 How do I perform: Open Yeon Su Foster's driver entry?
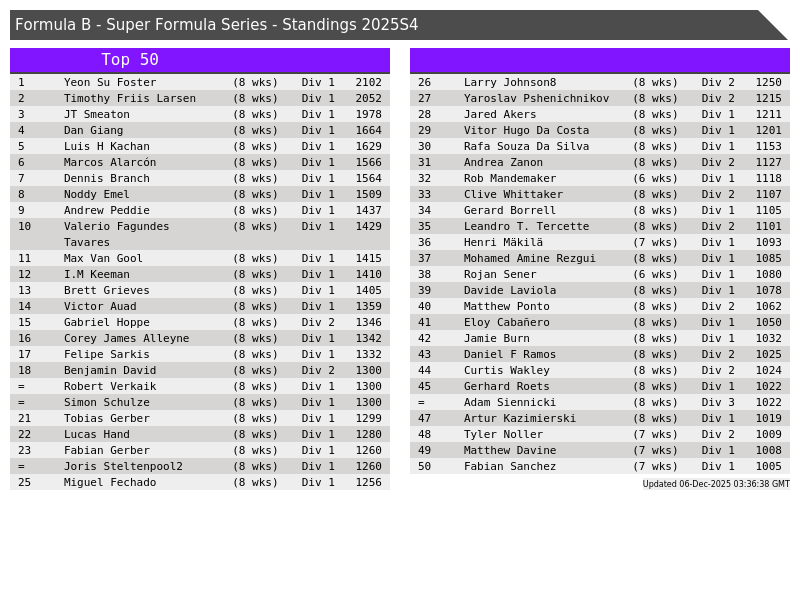point(110,82)
